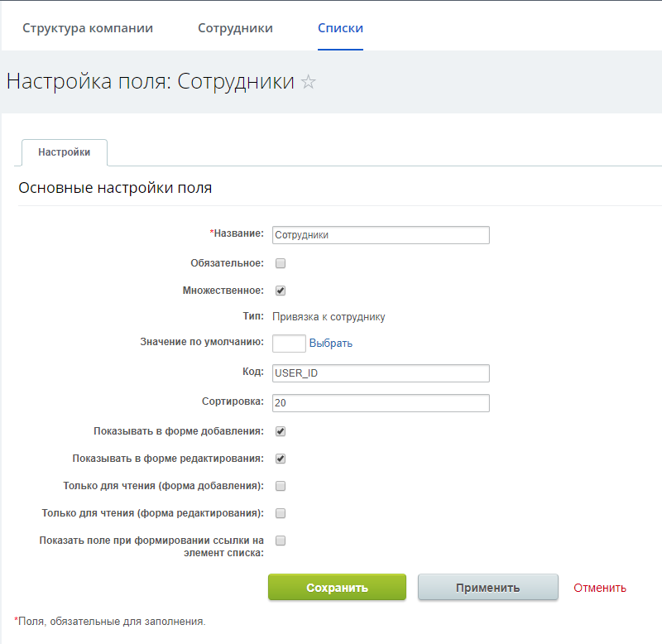Viewport: 662px width, 644px height.
Task: Click the Применить button
Action: point(487,587)
